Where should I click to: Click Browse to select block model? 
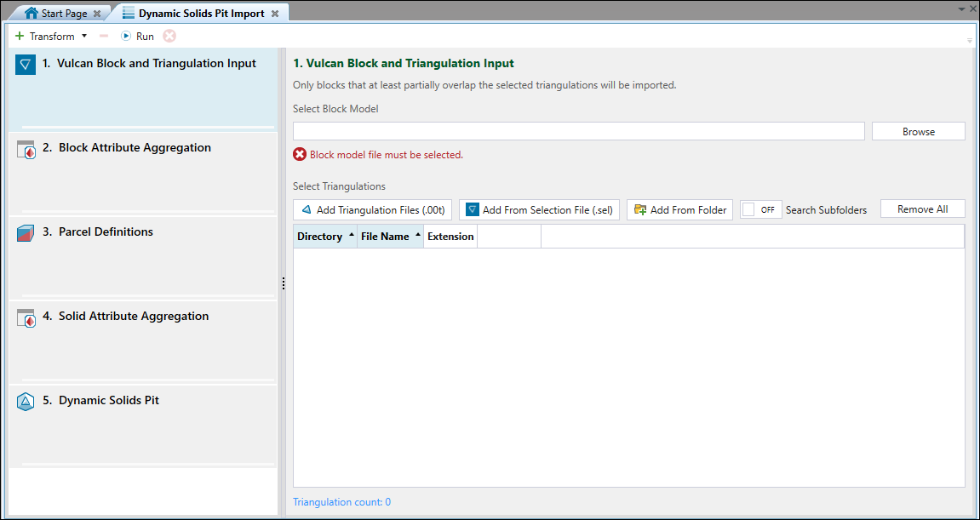[918, 131]
